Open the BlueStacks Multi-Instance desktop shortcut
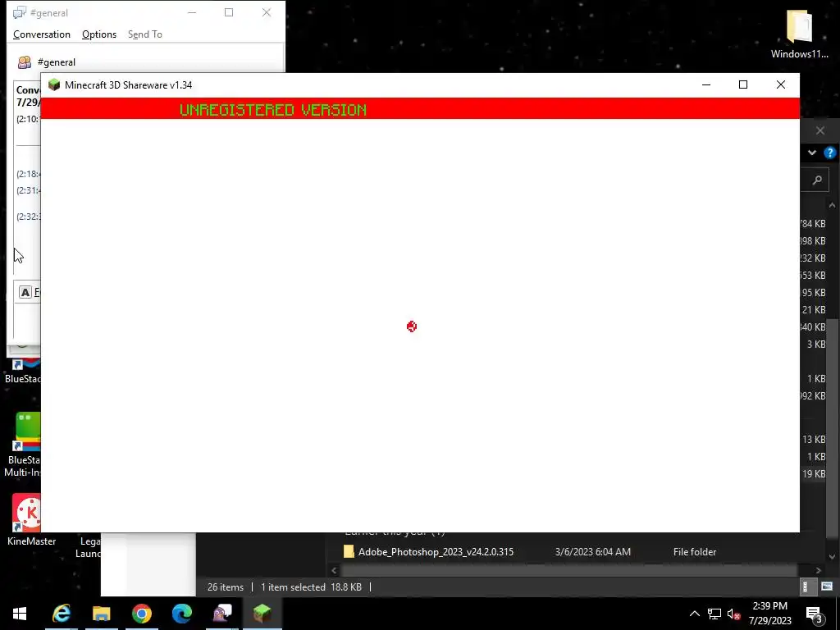 pos(22,445)
